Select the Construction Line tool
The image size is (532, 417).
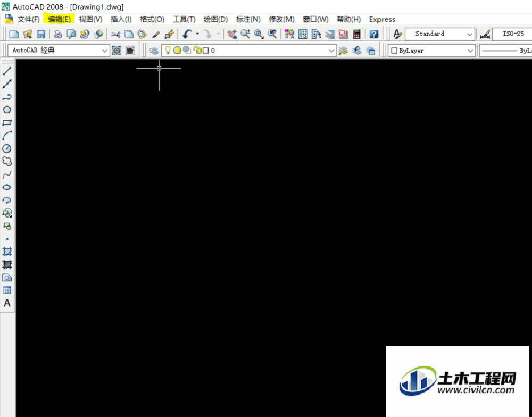7,84
